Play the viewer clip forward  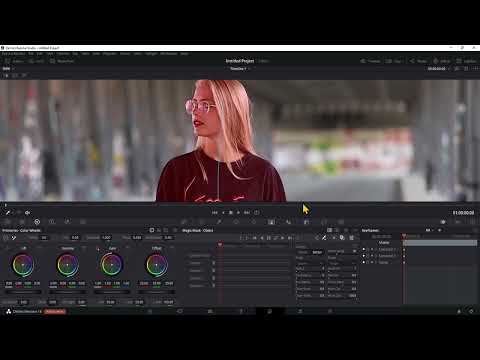[238, 213]
